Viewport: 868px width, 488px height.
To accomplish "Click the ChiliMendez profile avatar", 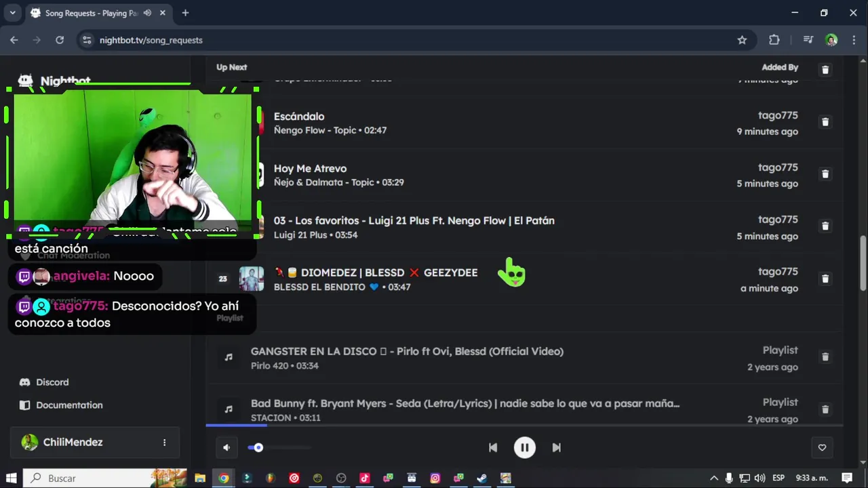I will pyautogui.click(x=30, y=443).
